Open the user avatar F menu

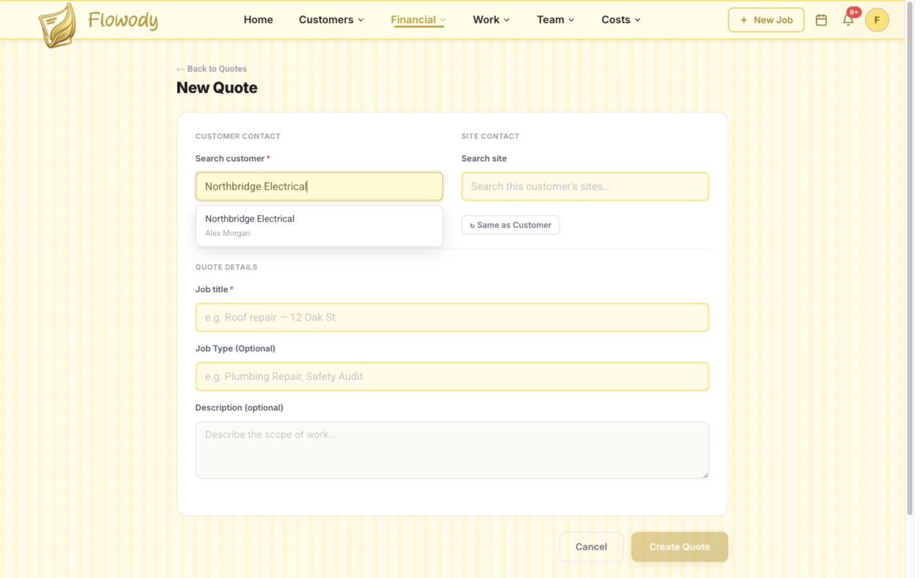tap(877, 20)
